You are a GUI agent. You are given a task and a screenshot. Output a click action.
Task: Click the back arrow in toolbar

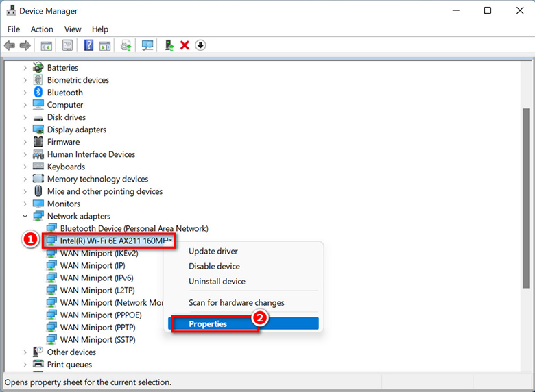coord(10,45)
